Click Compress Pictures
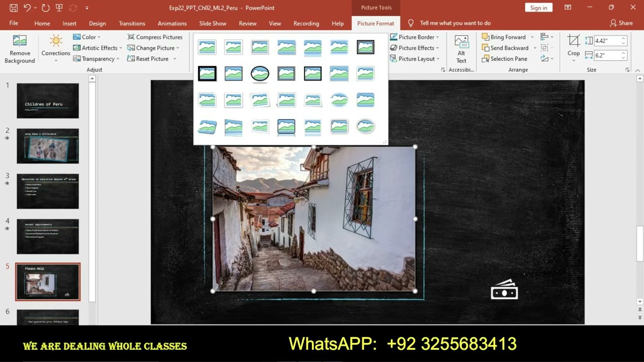 [155, 37]
